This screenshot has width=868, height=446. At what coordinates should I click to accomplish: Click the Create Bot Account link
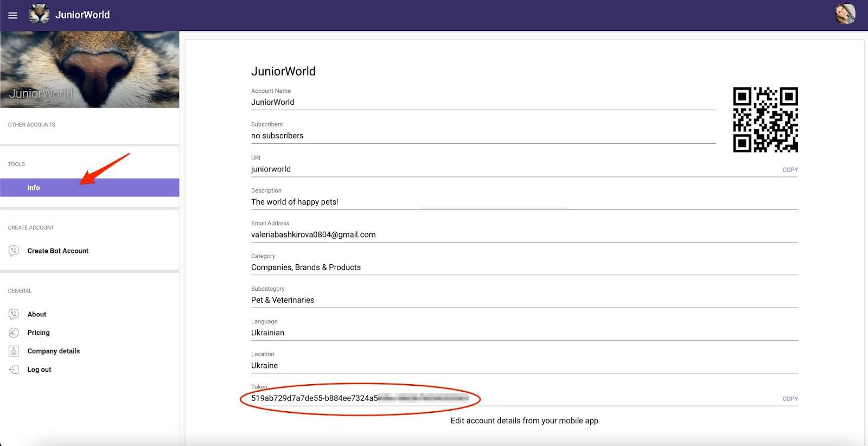(58, 251)
